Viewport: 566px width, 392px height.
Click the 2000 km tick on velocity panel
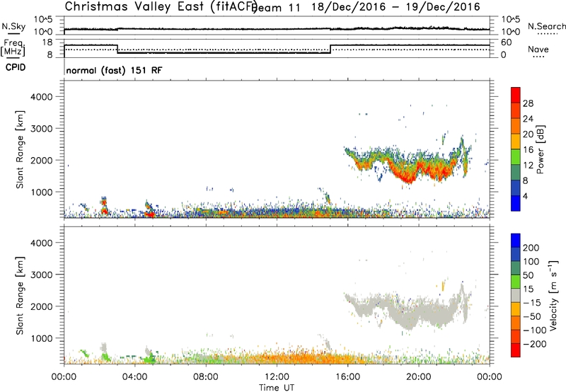pos(42,306)
